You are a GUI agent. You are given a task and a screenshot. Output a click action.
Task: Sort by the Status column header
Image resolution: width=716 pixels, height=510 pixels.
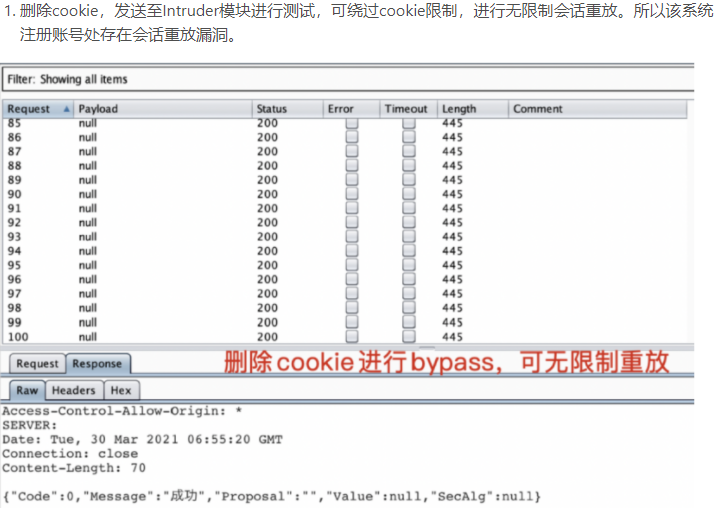click(x=287, y=109)
